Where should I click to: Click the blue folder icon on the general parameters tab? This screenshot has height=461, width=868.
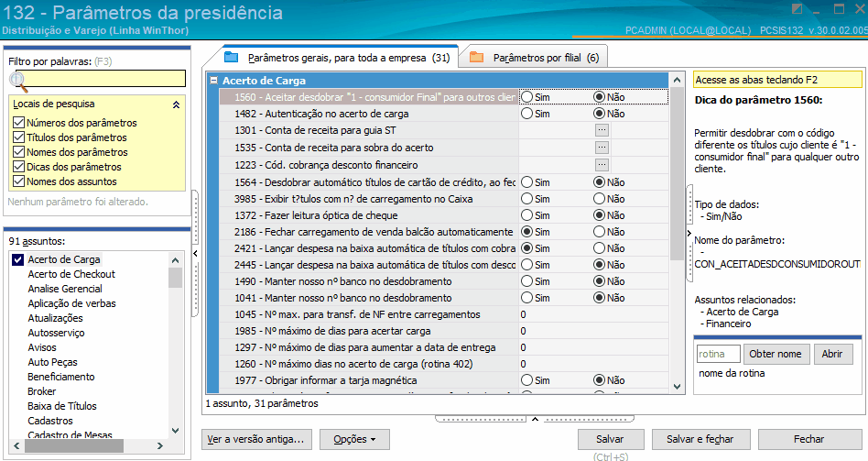click(x=231, y=57)
